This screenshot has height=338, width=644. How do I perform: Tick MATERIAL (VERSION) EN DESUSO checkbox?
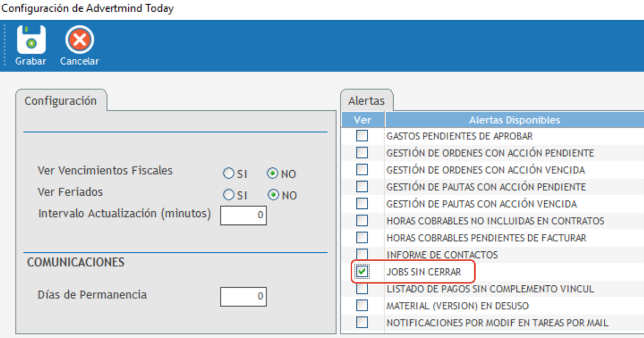[362, 305]
